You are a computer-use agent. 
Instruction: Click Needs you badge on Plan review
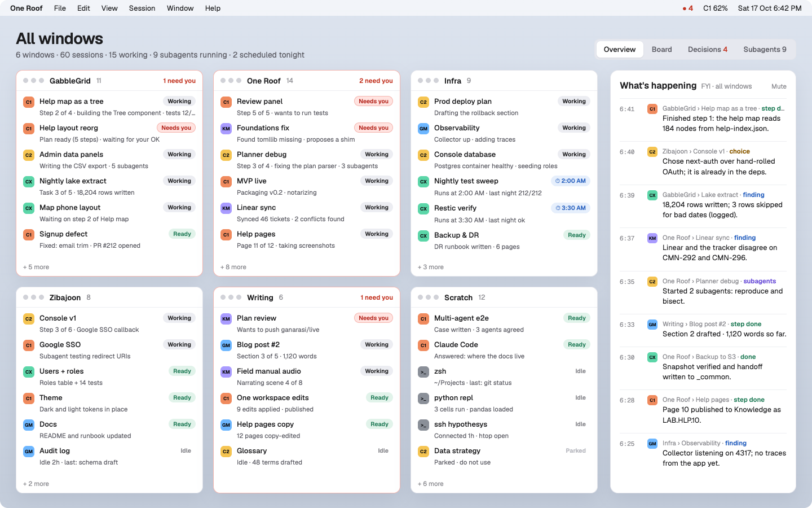click(x=373, y=318)
